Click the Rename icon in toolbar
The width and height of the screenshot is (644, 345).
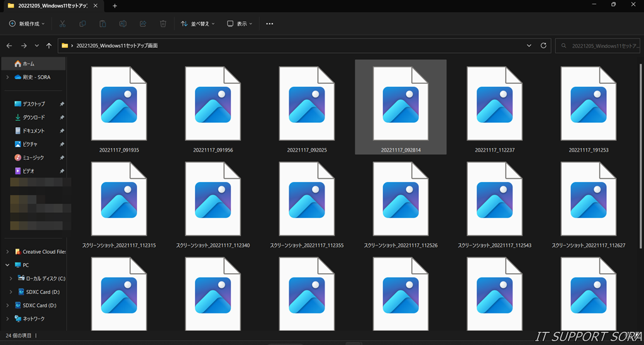pos(123,23)
